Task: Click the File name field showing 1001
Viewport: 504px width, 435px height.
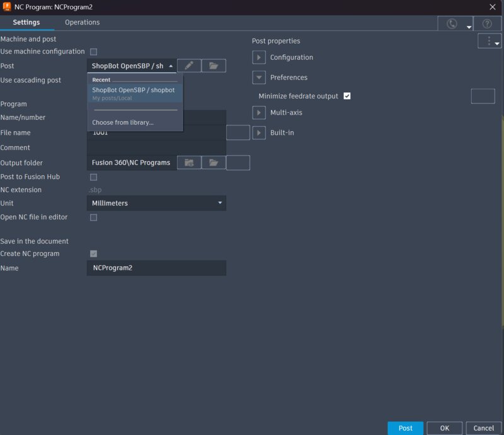Action: click(156, 132)
